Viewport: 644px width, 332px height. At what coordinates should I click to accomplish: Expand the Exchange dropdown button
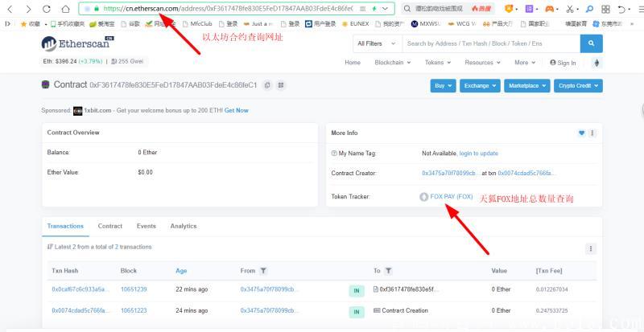click(x=480, y=85)
